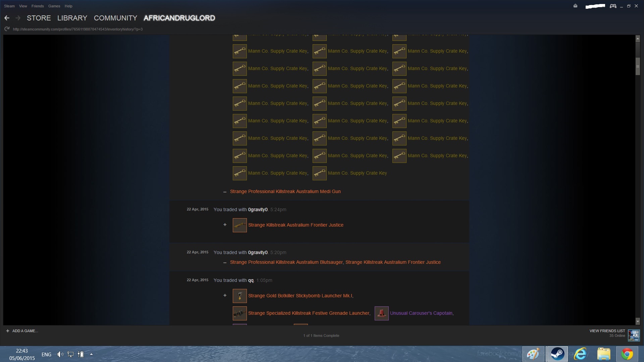This screenshot has height=362, width=644.
Task: Click the Festive Grenade Launcher item icon
Action: click(x=239, y=313)
